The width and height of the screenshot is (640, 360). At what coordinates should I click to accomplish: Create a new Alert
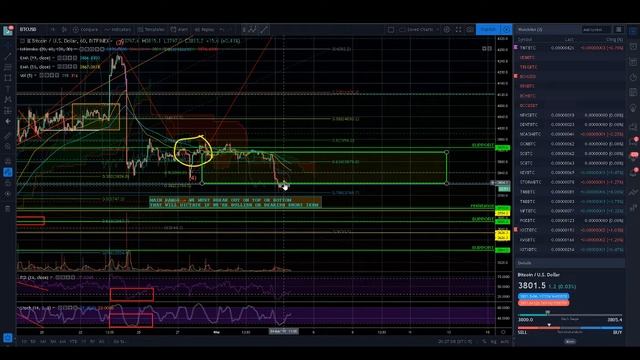pyautogui.click(x=180, y=29)
